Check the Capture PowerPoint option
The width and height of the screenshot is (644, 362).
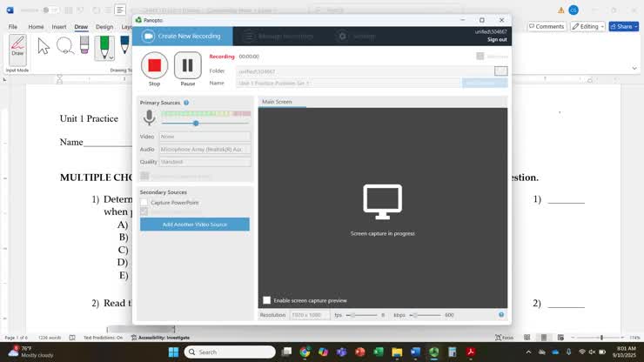tap(144, 203)
